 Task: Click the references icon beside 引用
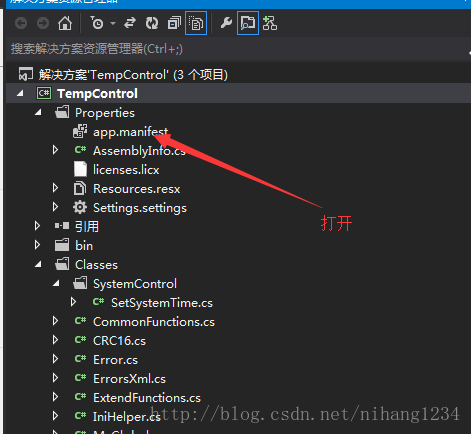point(62,226)
